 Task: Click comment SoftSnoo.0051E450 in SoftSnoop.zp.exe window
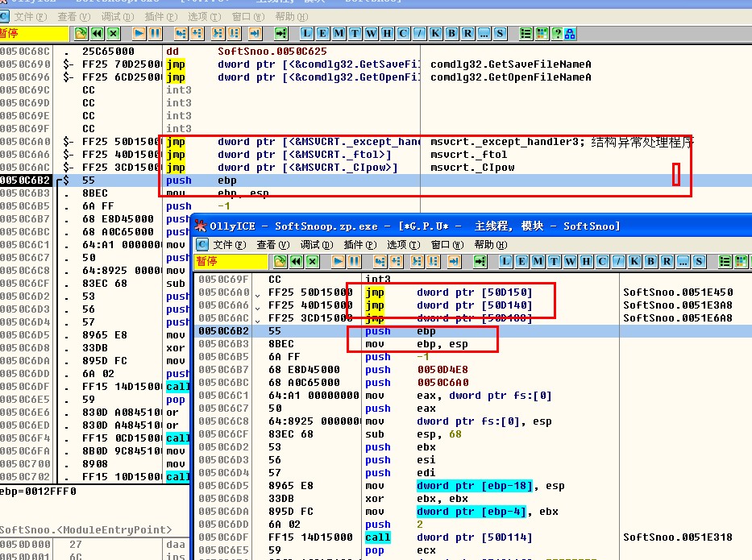[x=678, y=292]
